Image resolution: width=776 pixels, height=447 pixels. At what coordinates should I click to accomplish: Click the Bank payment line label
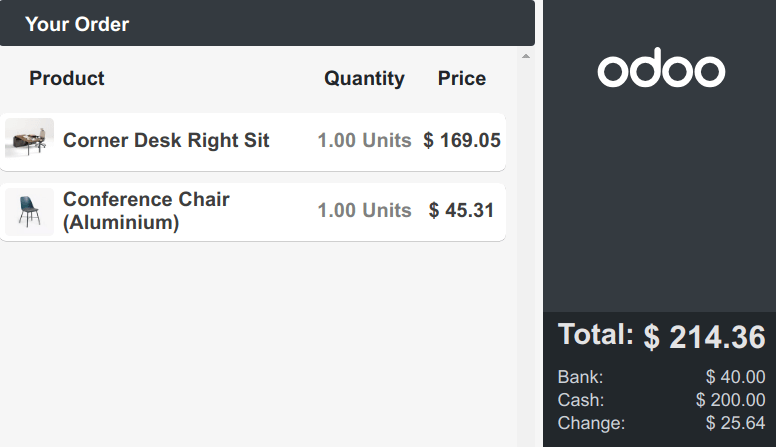580,377
